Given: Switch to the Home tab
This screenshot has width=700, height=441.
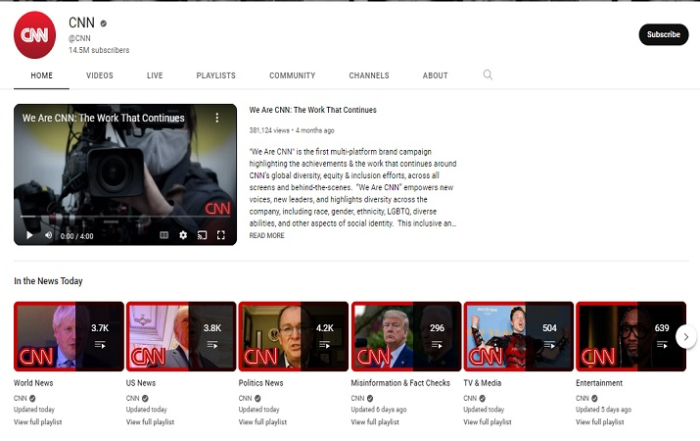Looking at the screenshot, I should point(42,75).
